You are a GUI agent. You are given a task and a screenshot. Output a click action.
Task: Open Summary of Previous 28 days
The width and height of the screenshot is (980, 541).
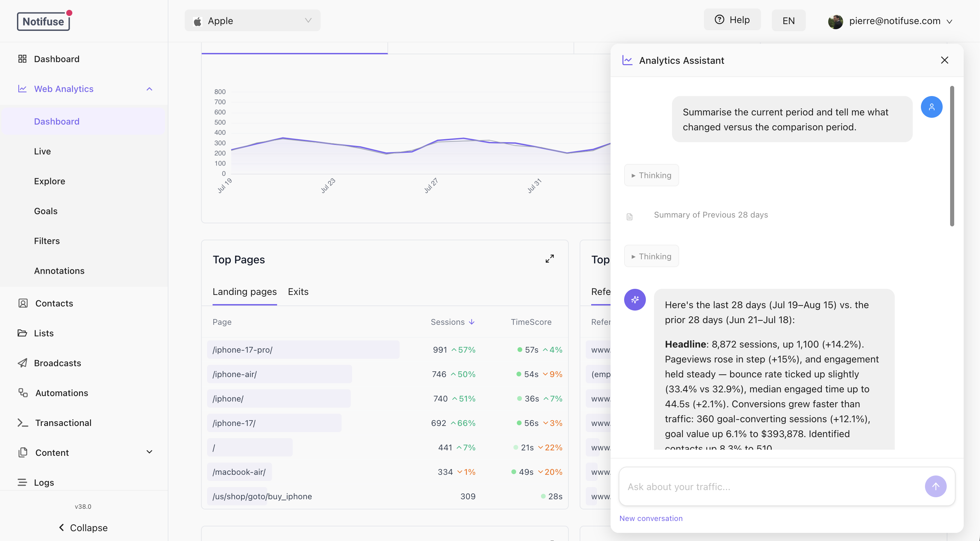pyautogui.click(x=711, y=215)
